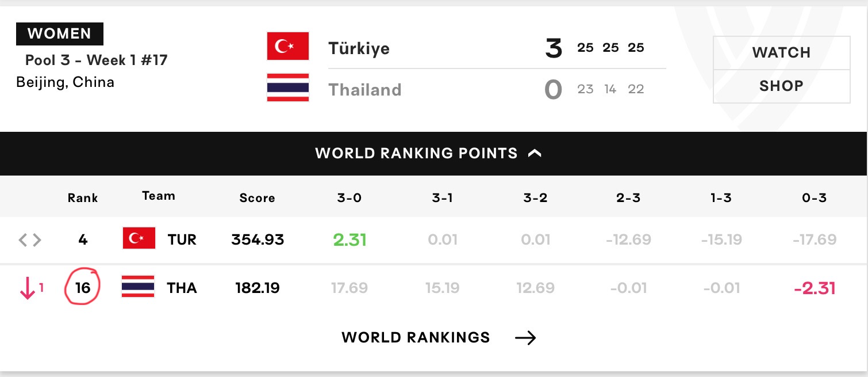Select the WOMEN category label
868x377 pixels.
(x=60, y=34)
